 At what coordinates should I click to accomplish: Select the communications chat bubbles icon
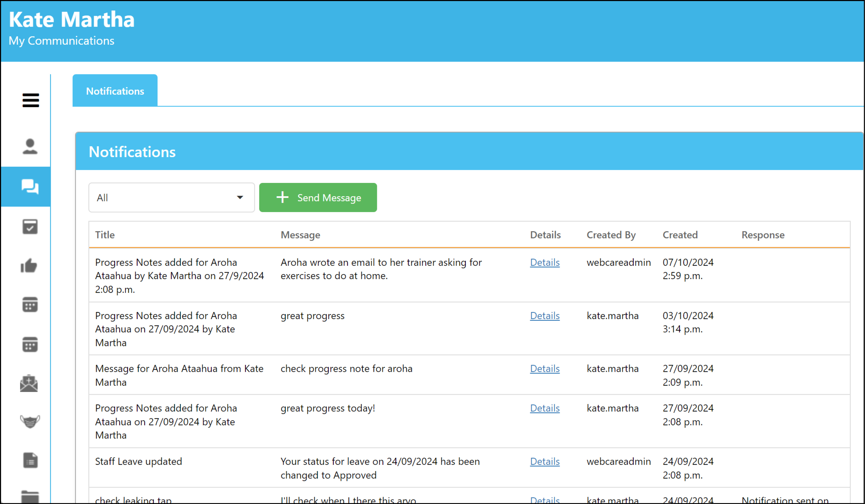point(30,187)
